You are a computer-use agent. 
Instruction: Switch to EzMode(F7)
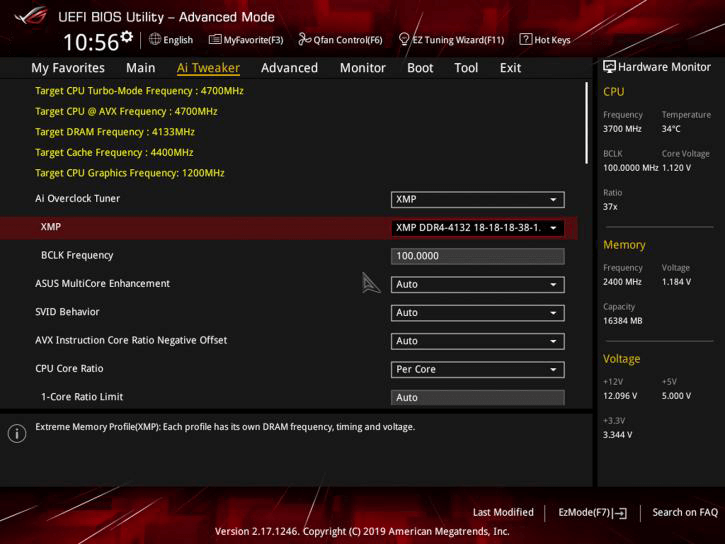coord(592,512)
